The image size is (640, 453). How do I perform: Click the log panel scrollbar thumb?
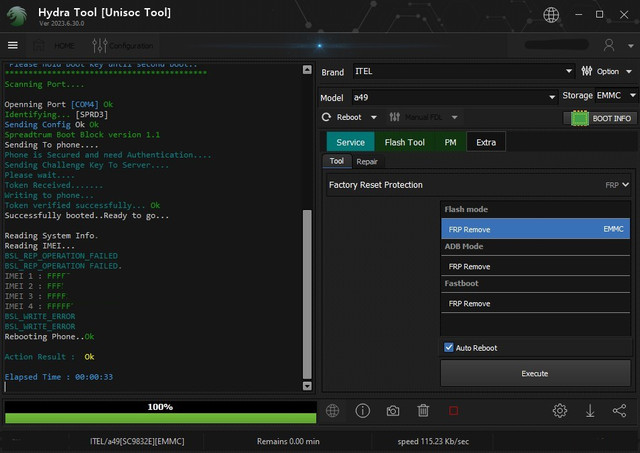[307, 294]
